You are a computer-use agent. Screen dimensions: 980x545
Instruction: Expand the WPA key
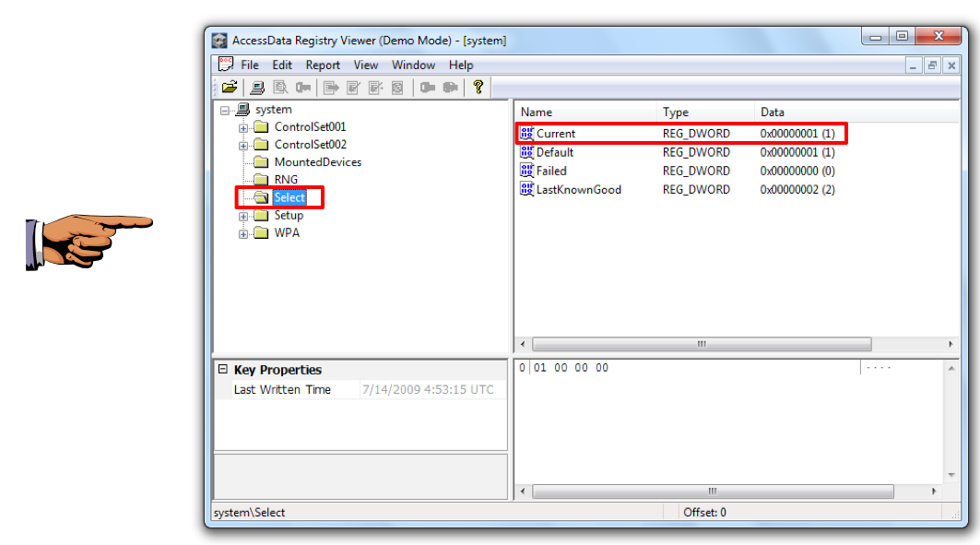[243, 234]
